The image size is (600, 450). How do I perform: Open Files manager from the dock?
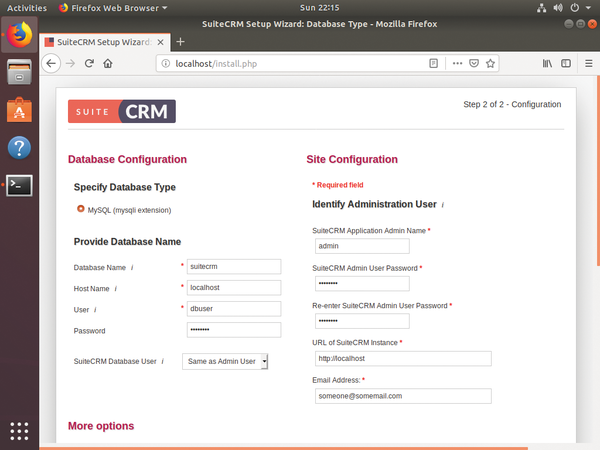pos(19,72)
